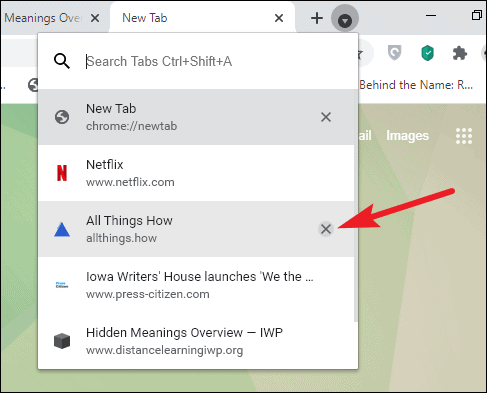This screenshot has height=393, width=487.
Task: Click www.netflix.com URL text
Action: (x=130, y=182)
